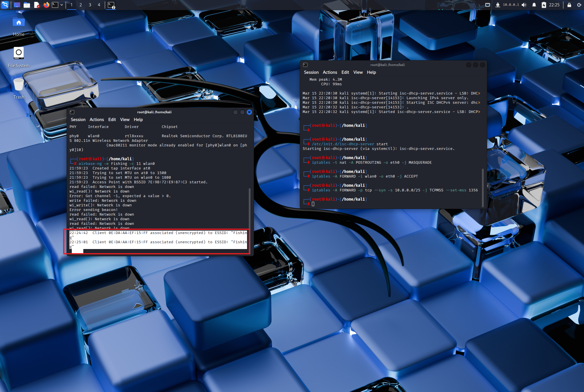The image size is (584, 392).
Task: Click the 'airbase-ng -e Fishing -c 11 wlan0' command
Action: (117, 164)
